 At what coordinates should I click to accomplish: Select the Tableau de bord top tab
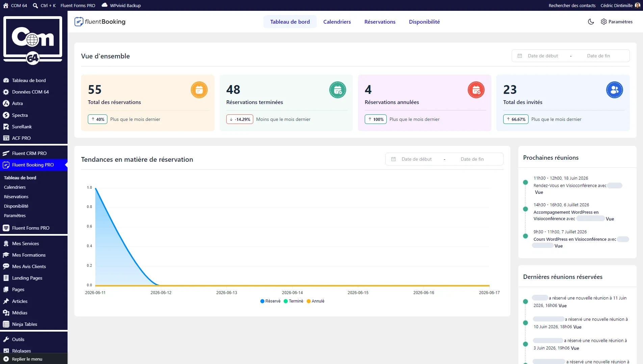[290, 22]
